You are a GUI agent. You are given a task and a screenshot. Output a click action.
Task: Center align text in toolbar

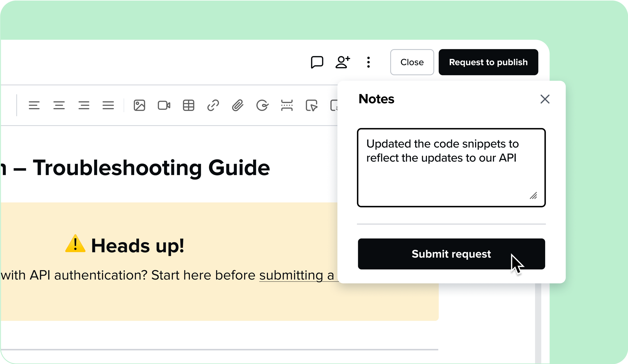[x=59, y=105]
